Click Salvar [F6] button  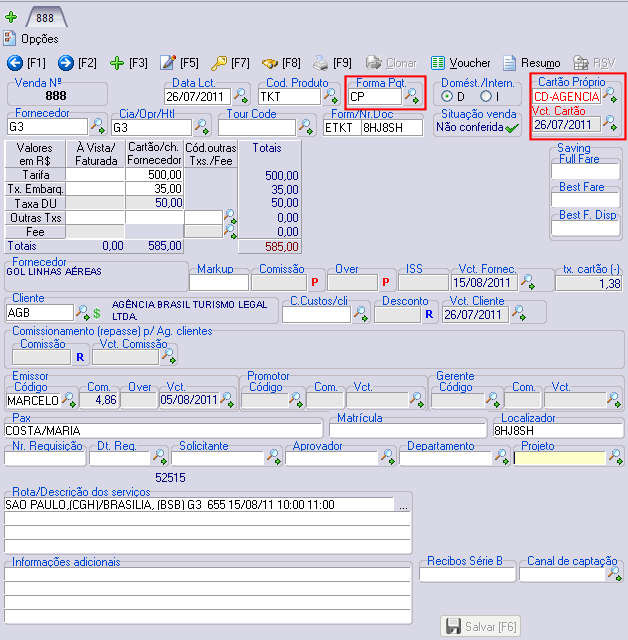481,626
